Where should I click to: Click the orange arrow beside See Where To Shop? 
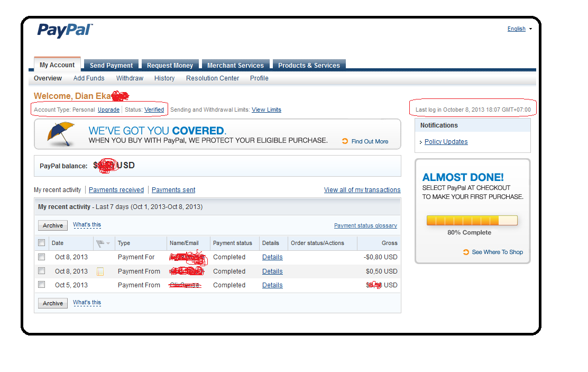[466, 252]
